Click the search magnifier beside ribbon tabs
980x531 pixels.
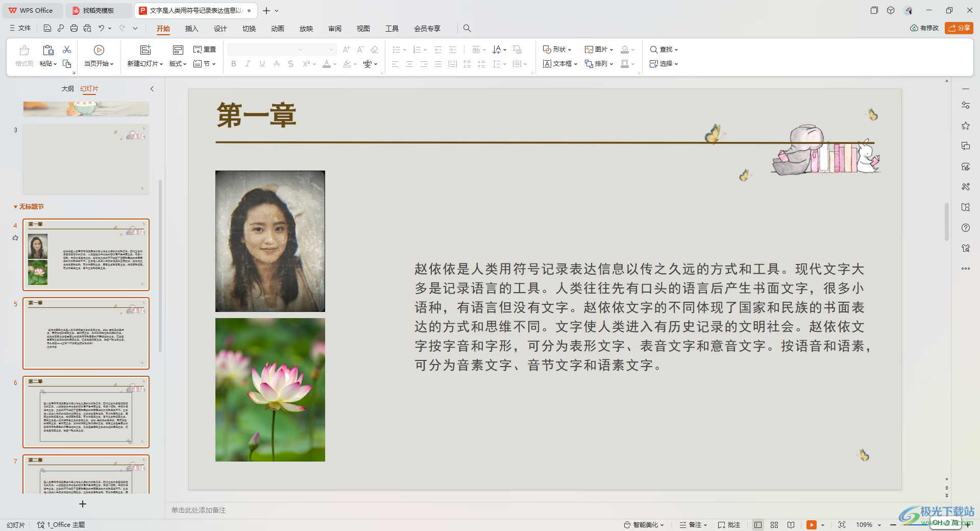pos(467,29)
